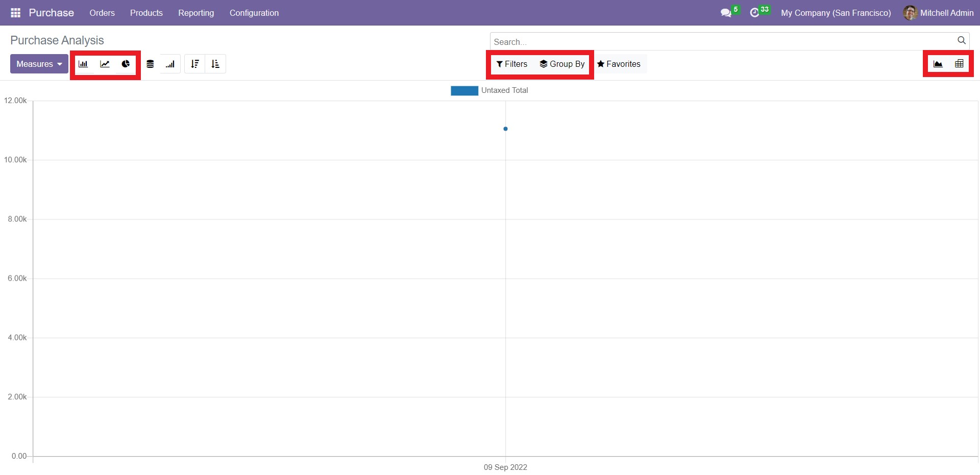Go to the Purchase app home
Image resolution: width=980 pixels, height=475 pixels.
52,13
